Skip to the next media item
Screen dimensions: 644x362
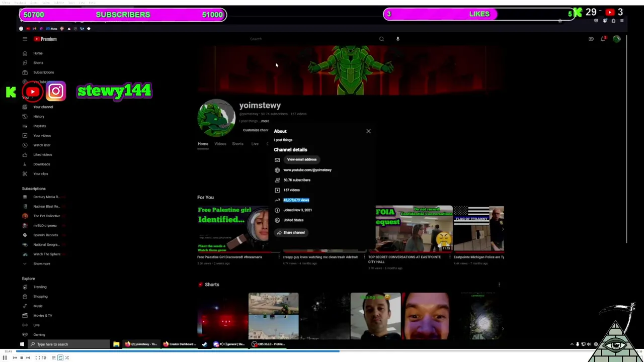(x=28, y=357)
